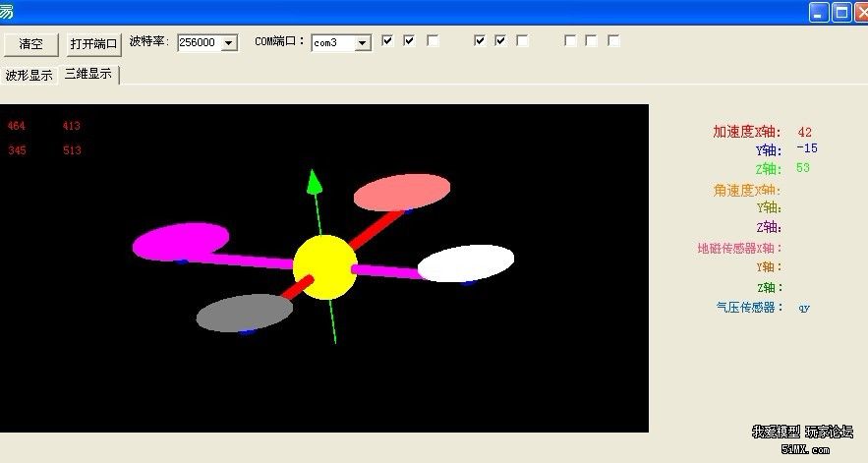The height and width of the screenshot is (463, 868).
Task: Click the gray rotor disc at the bottom
Action: coord(244,313)
